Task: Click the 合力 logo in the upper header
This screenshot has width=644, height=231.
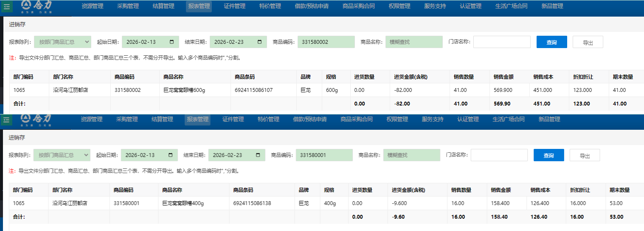Action: point(37,6)
